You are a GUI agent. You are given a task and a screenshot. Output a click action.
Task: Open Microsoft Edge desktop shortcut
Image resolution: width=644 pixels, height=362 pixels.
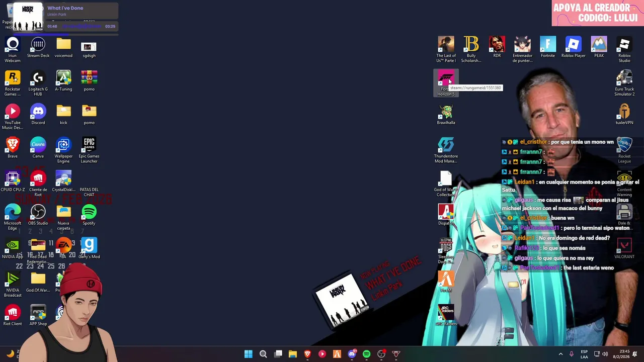(13, 217)
